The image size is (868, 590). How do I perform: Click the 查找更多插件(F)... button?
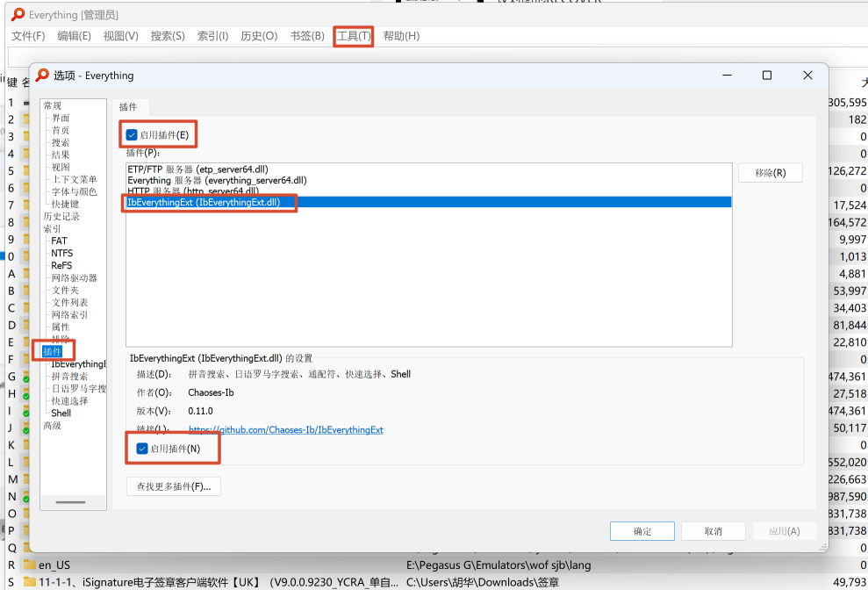pyautogui.click(x=174, y=486)
